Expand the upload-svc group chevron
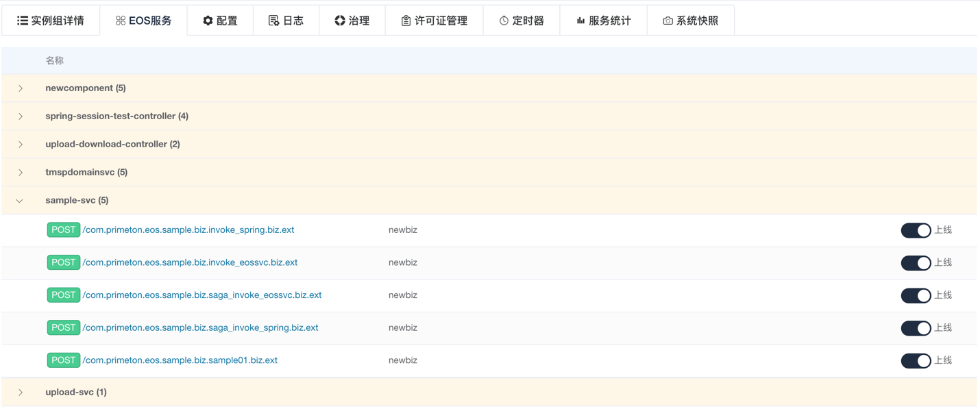The width and height of the screenshot is (980, 411). pos(21,393)
